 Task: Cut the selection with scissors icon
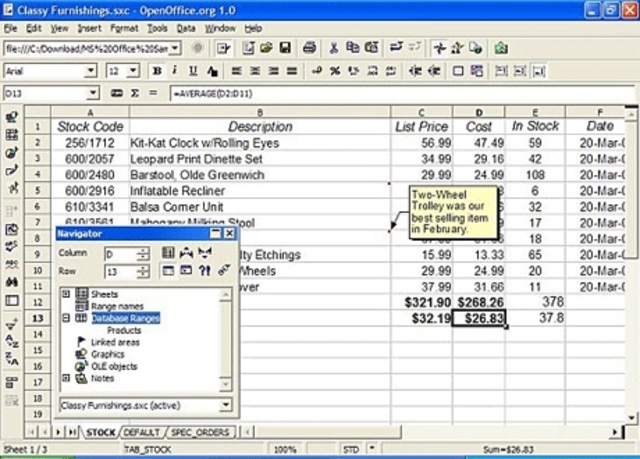(334, 48)
